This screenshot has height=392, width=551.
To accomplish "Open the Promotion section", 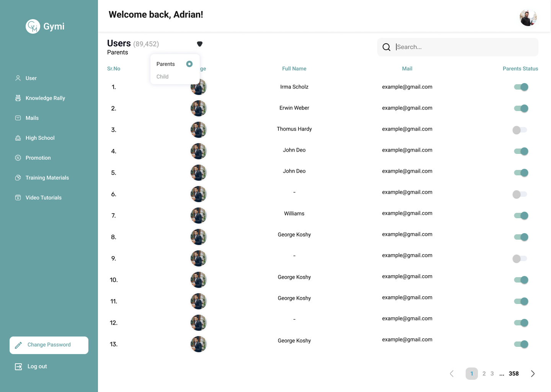I will pos(38,158).
